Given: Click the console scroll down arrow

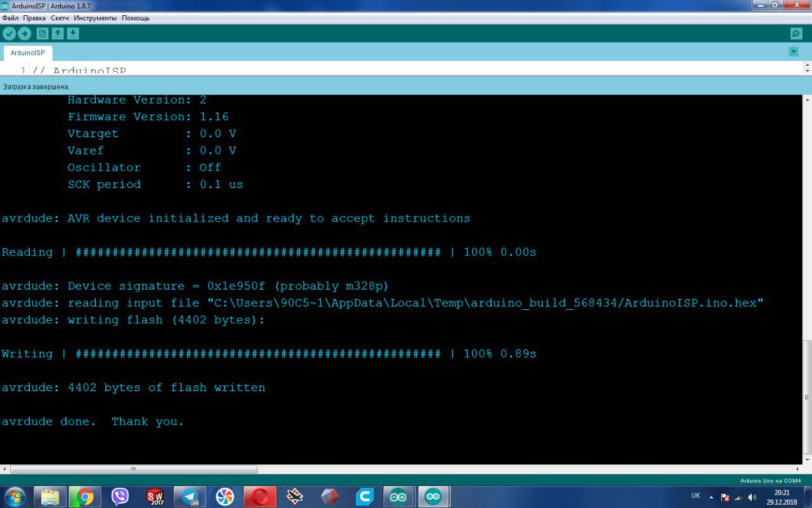Looking at the screenshot, I should pyautogui.click(x=807, y=460).
